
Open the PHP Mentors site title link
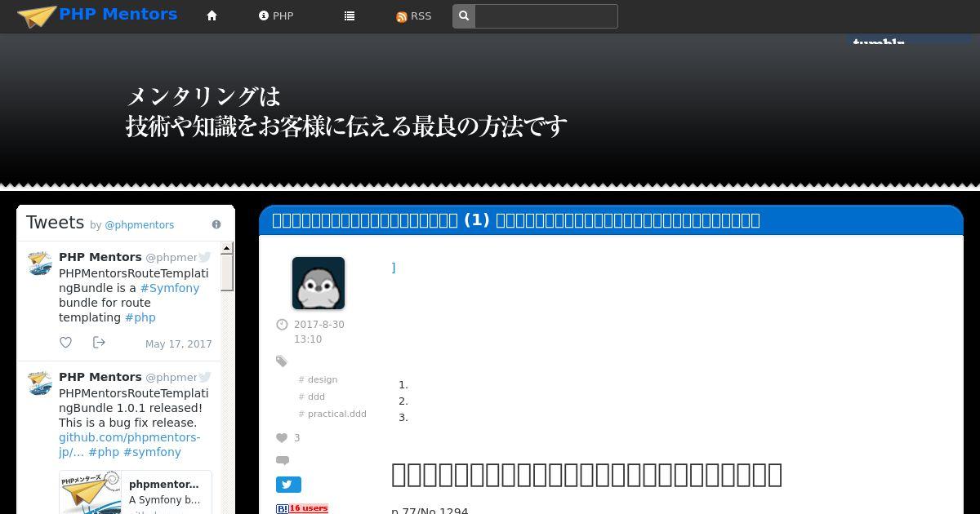pos(118,15)
